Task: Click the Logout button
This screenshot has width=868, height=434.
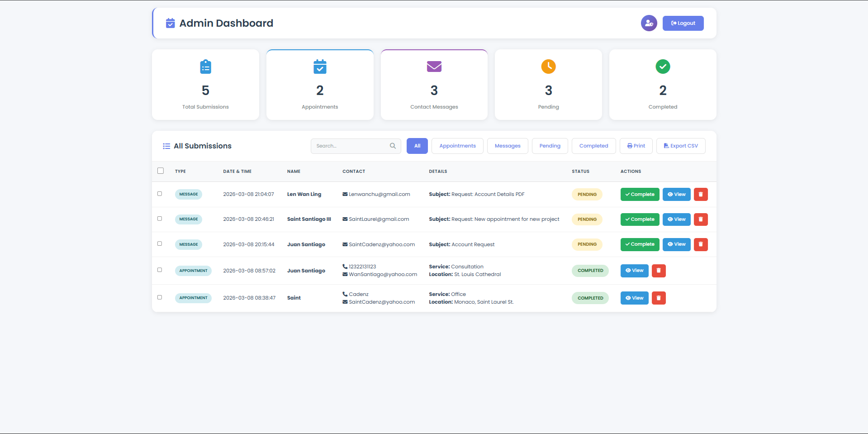Action: click(x=683, y=23)
